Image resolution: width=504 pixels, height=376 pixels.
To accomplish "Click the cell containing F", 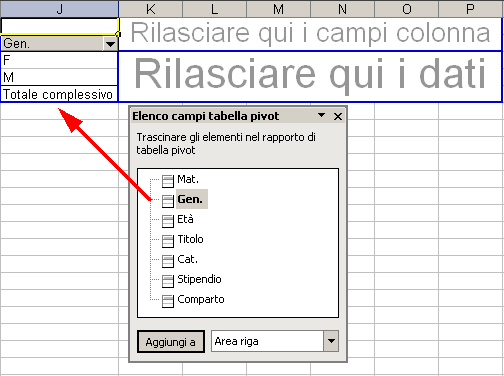I will (x=59, y=60).
